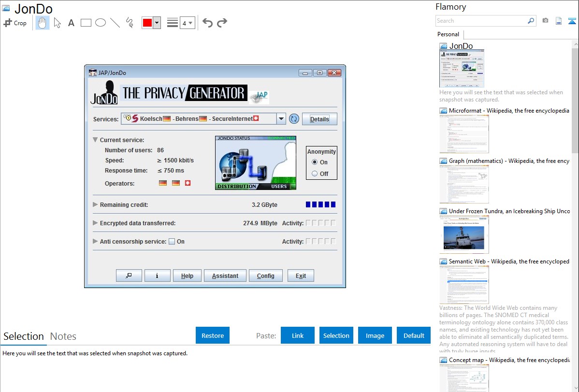Click the line thickness icon
This screenshot has height=392, width=579.
[172, 23]
